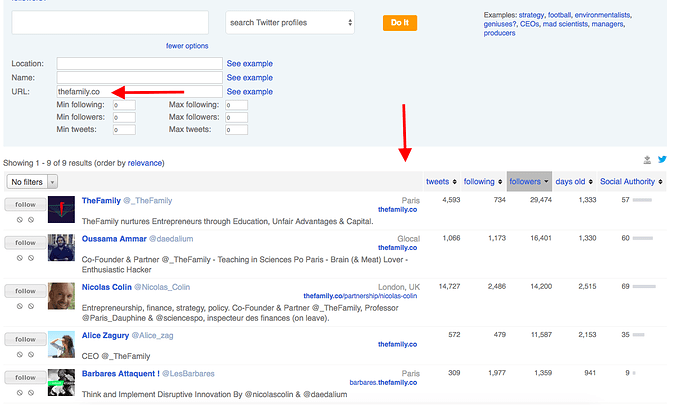The image size is (690, 405).
Task: Try the mad scientists example link
Action: point(565,24)
